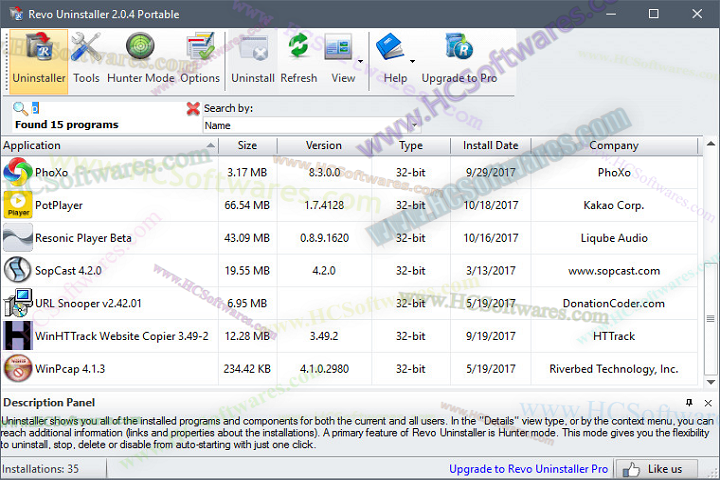Click the www.sopcast.com company cell
720x480 pixels.
pyautogui.click(x=614, y=271)
